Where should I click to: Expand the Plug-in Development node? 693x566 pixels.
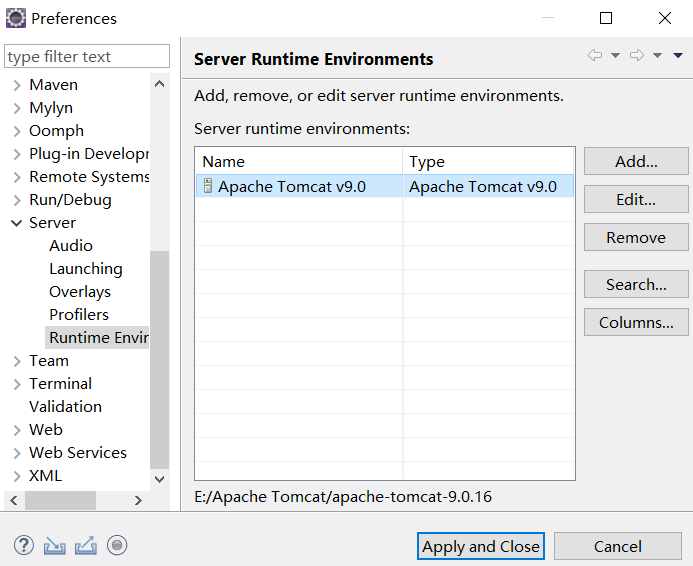pyautogui.click(x=17, y=154)
